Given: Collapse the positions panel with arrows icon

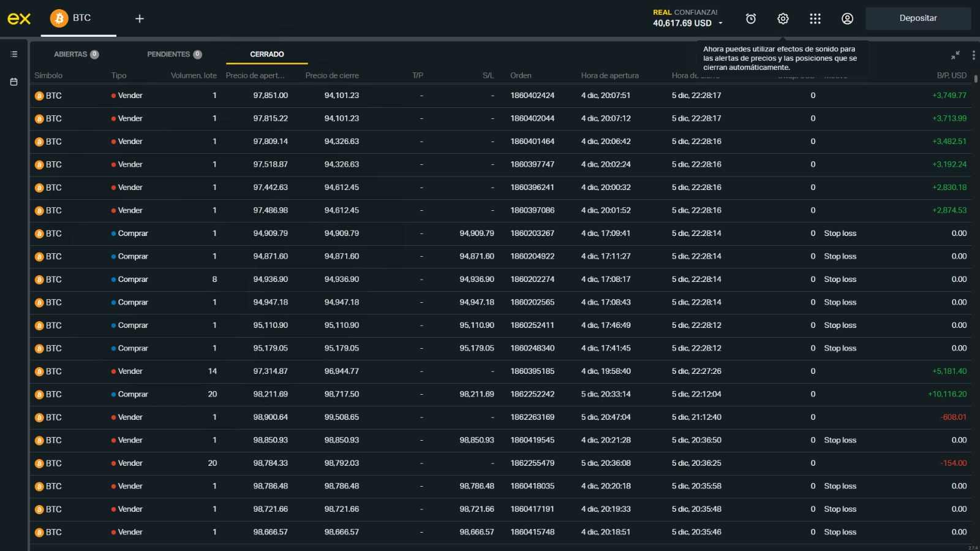Looking at the screenshot, I should pos(955,55).
